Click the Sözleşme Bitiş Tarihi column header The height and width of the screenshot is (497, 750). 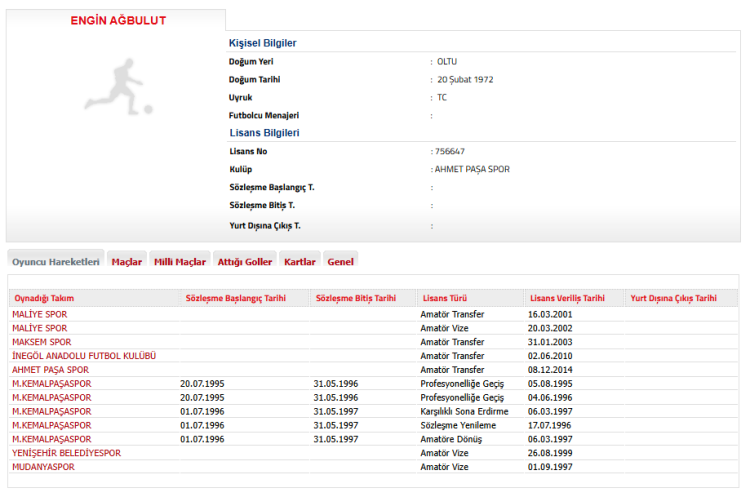coord(354,298)
